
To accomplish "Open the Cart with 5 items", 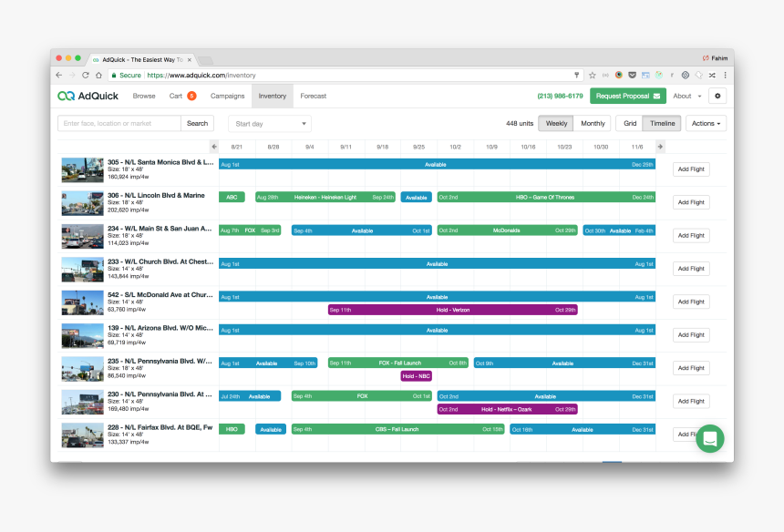I will coord(182,96).
